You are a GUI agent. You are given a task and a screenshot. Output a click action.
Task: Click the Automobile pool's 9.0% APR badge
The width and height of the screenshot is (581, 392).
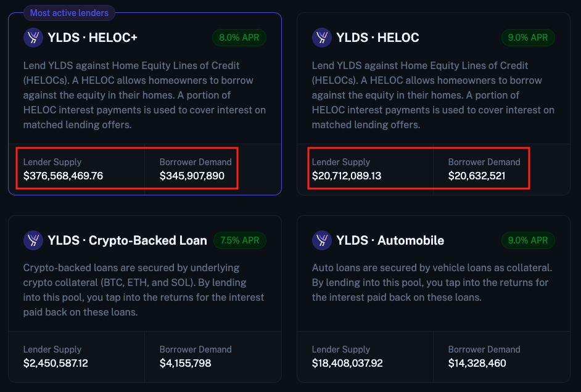pyautogui.click(x=528, y=240)
